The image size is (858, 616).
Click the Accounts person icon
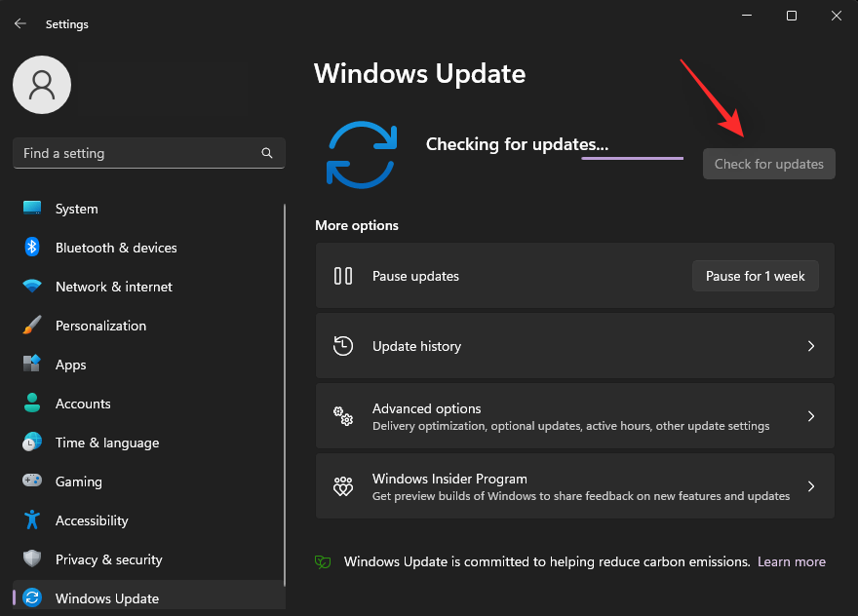tap(32, 403)
